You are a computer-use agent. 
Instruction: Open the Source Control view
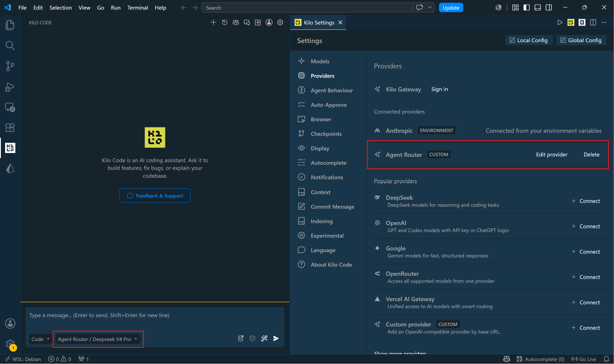[10, 66]
